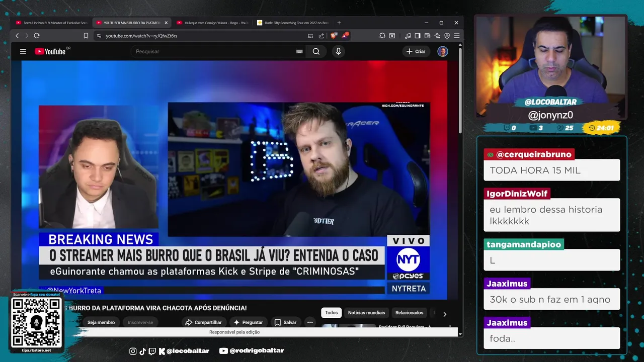Screen dimensions: 644x362
Task: Open the Leo AI sparkle icon
Action: 437,36
